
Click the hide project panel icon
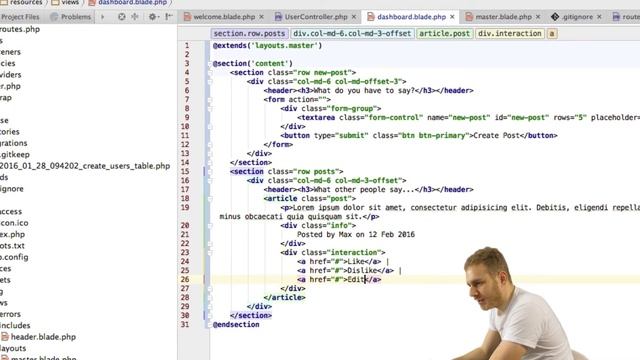click(169, 17)
